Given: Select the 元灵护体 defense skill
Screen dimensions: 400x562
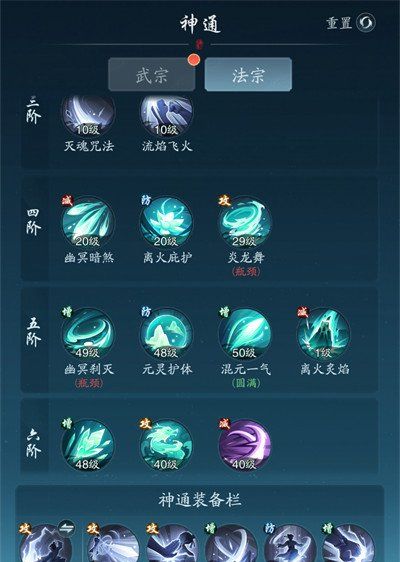Looking at the screenshot, I should click(x=167, y=334).
